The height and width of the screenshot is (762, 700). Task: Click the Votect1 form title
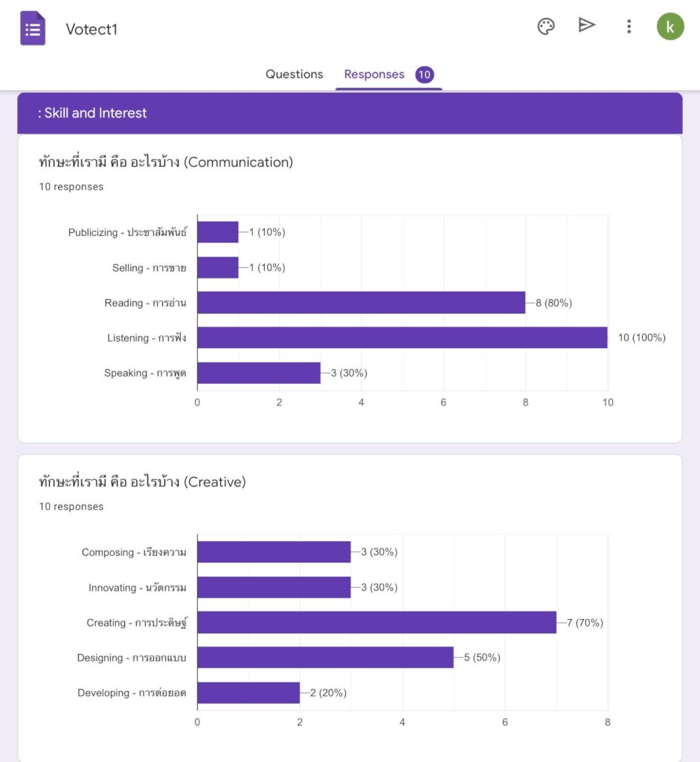coord(91,29)
